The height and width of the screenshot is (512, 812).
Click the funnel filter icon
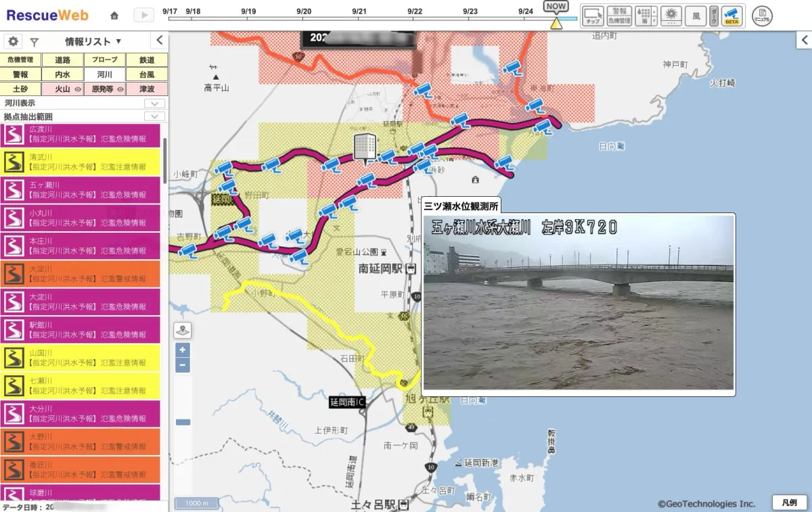pyautogui.click(x=34, y=41)
